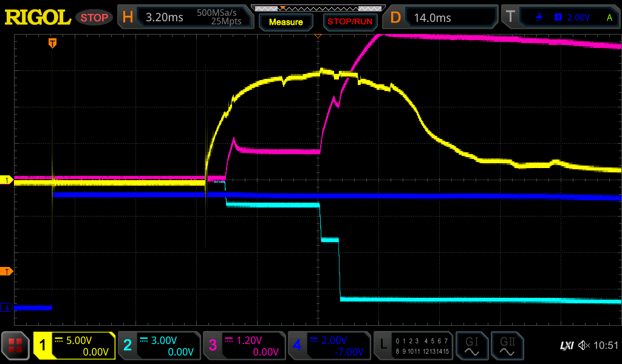Toggle channel 3 with the magenta 1.20V box
622x364 pixels.
coord(244,346)
